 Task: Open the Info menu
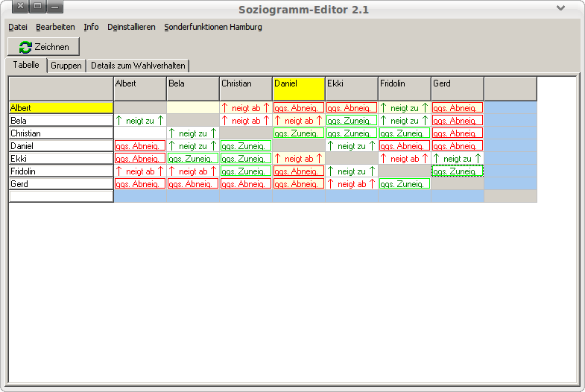(x=91, y=27)
